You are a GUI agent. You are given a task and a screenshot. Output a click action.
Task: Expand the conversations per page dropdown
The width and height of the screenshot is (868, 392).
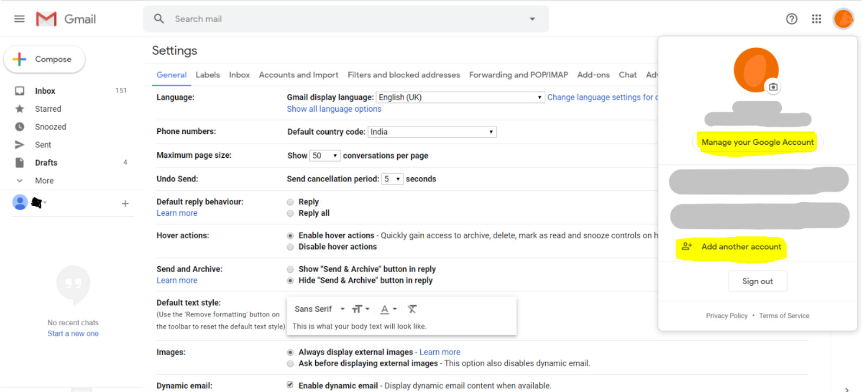(x=324, y=156)
